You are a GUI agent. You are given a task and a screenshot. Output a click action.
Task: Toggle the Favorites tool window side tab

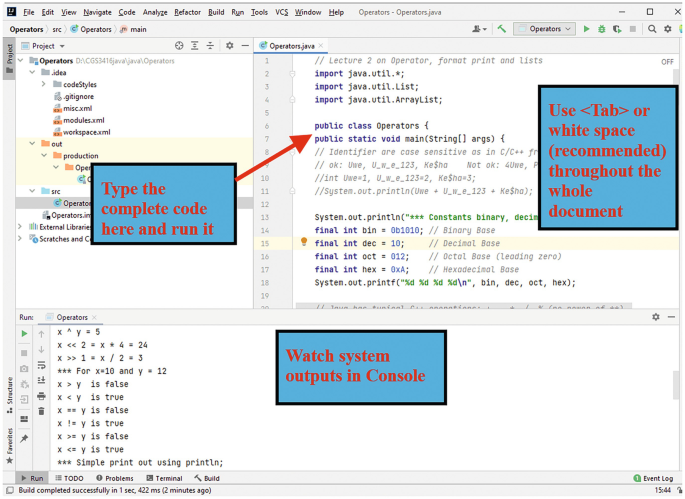9,442
